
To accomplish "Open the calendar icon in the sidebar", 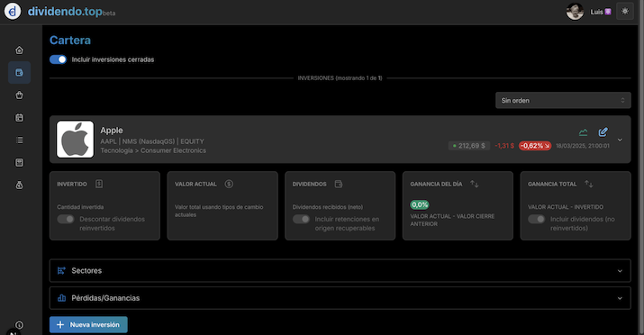I will 19,118.
